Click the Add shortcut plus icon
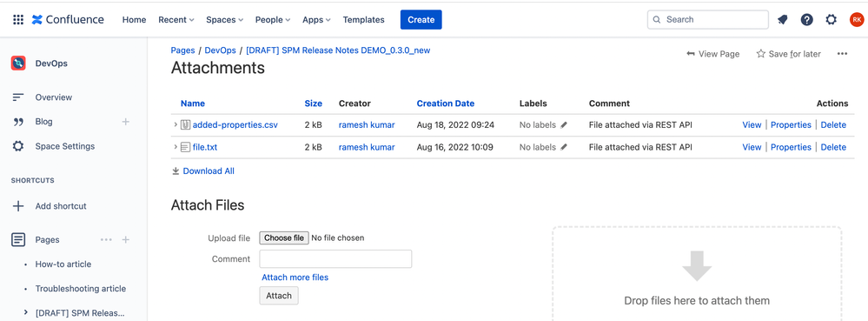This screenshot has width=868, height=321. (18, 206)
